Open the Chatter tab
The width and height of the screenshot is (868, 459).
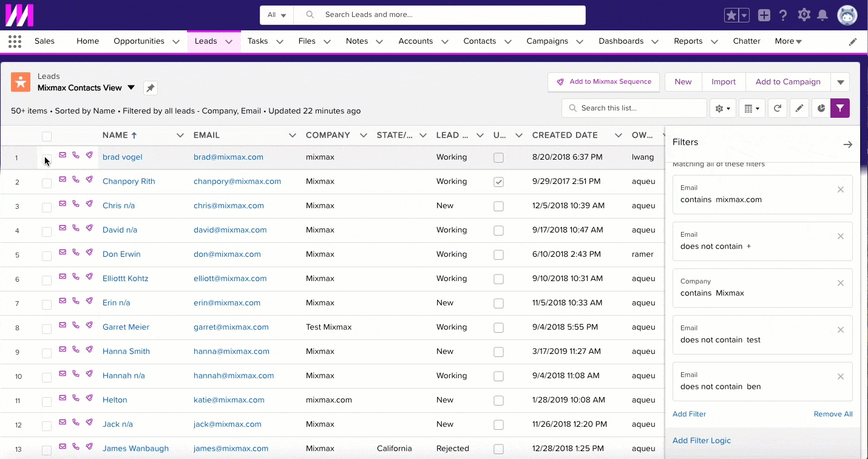(747, 41)
